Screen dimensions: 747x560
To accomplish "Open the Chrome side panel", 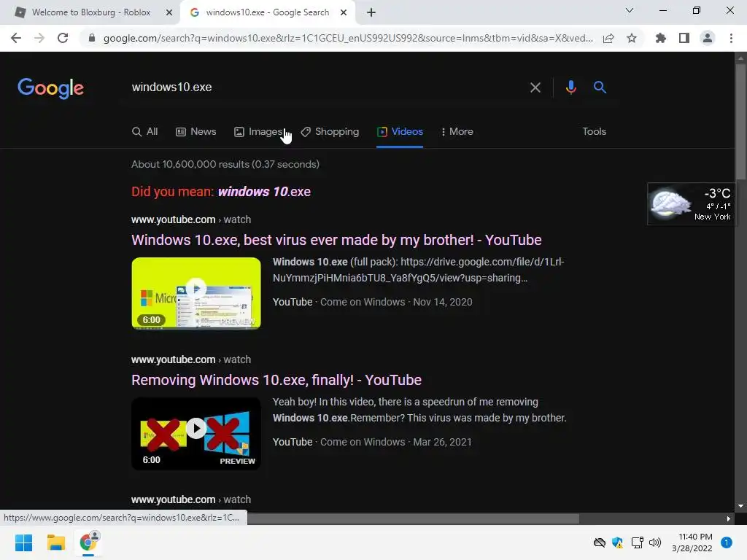I will click(684, 38).
